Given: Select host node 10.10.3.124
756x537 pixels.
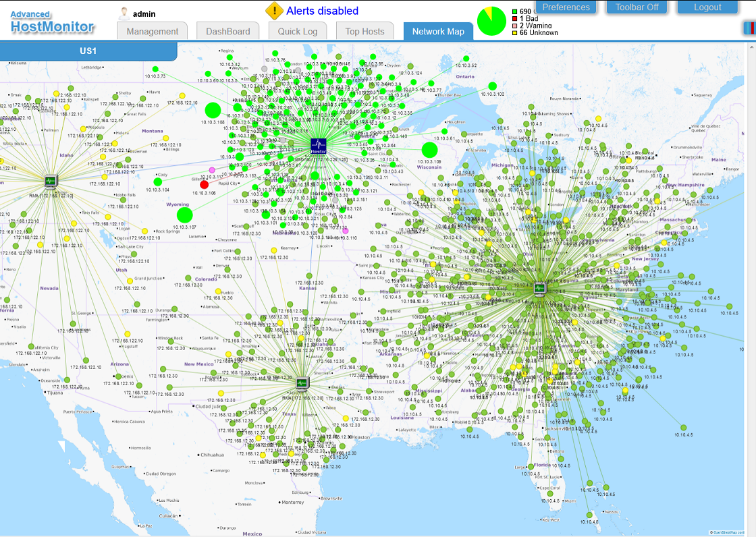Looking at the screenshot, I should click(x=410, y=67).
